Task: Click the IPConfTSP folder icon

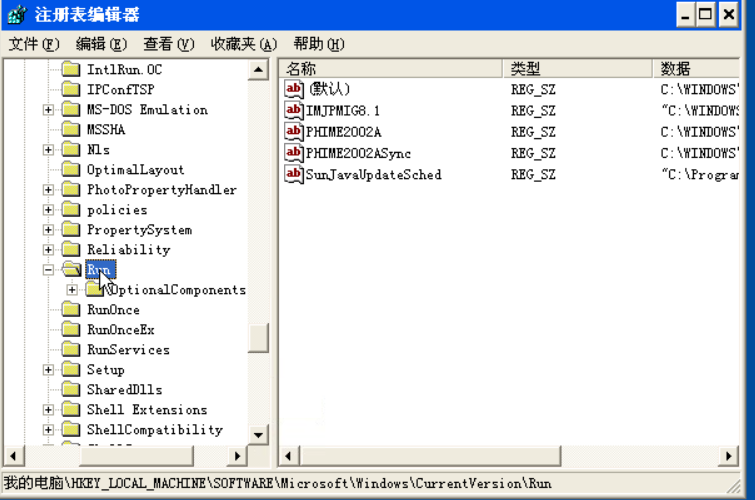Action: click(x=71, y=89)
